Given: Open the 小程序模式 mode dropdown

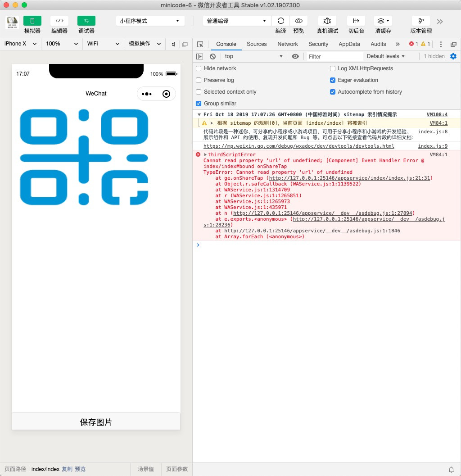Looking at the screenshot, I should 150,21.
